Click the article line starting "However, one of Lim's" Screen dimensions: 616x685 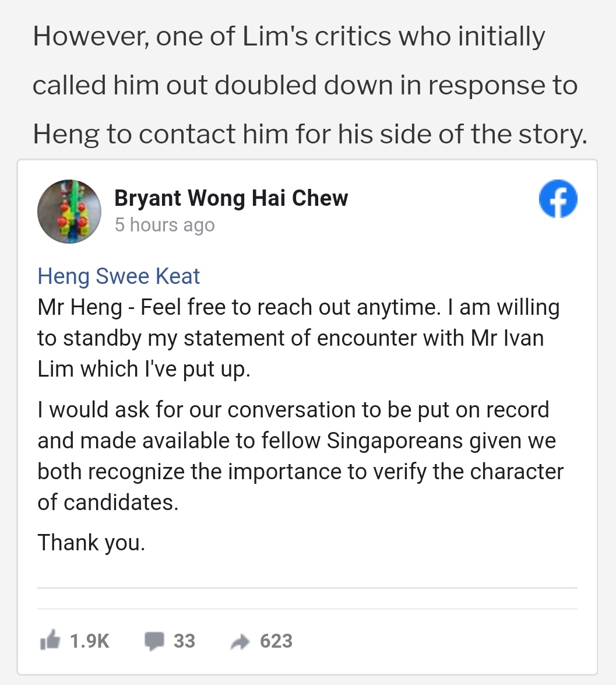click(288, 37)
